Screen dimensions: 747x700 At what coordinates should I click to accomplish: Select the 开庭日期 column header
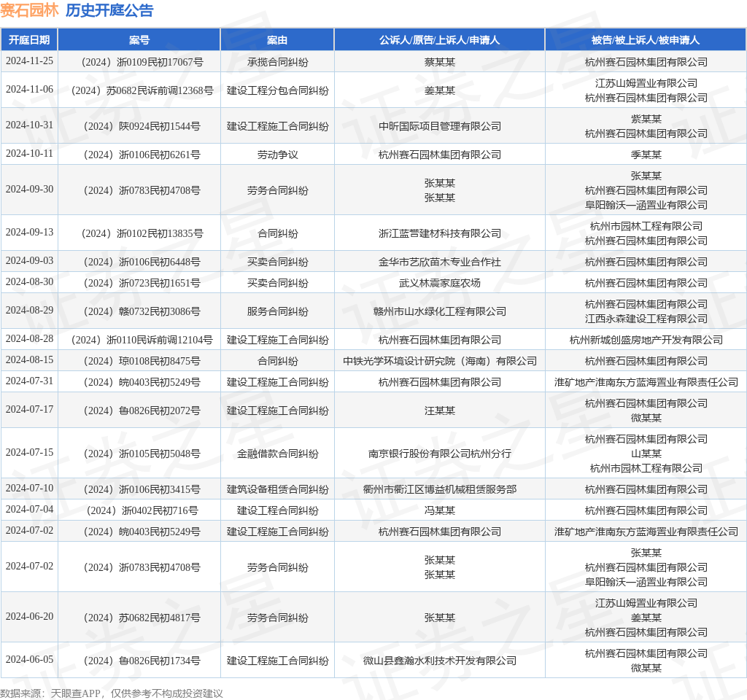(x=29, y=40)
